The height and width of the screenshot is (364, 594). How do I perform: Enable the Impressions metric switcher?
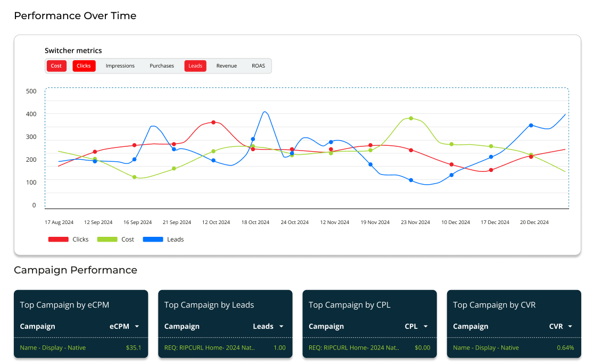click(x=120, y=66)
